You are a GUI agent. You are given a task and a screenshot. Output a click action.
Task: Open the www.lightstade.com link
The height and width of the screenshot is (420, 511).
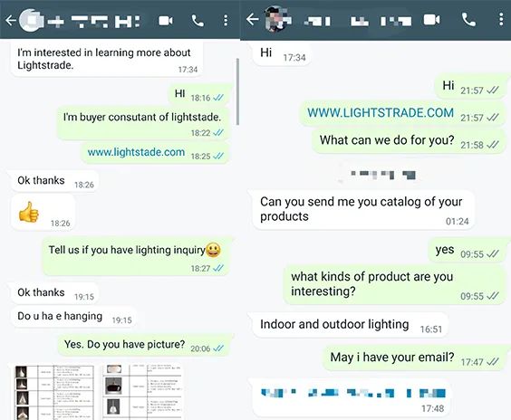pyautogui.click(x=136, y=152)
